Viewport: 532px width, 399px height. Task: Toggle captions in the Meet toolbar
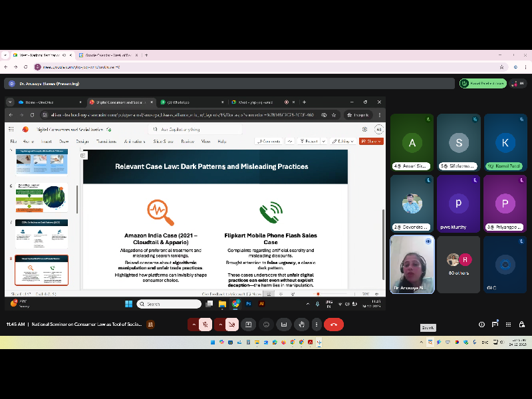click(x=284, y=325)
